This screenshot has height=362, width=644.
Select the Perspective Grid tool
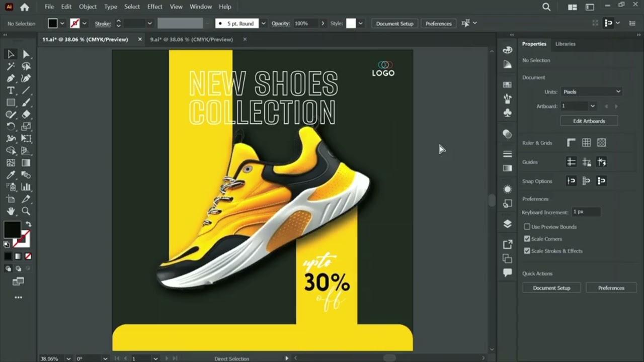[26, 151]
